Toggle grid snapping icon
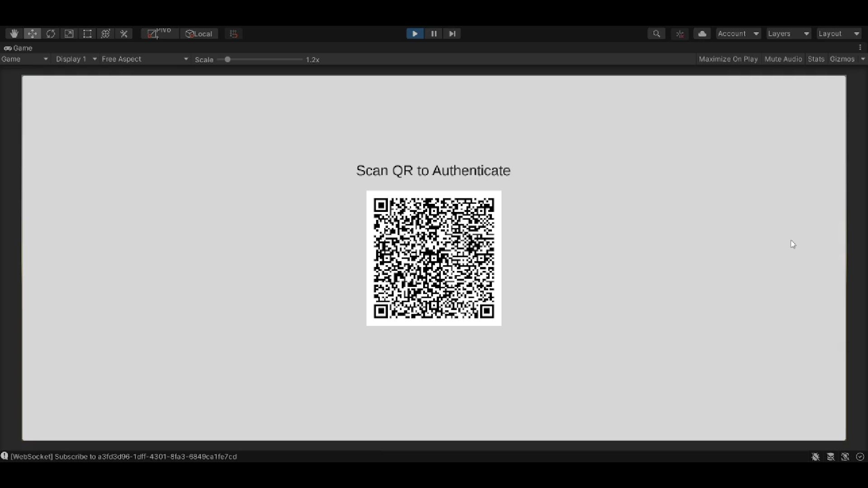The width and height of the screenshot is (868, 488). coord(233,34)
